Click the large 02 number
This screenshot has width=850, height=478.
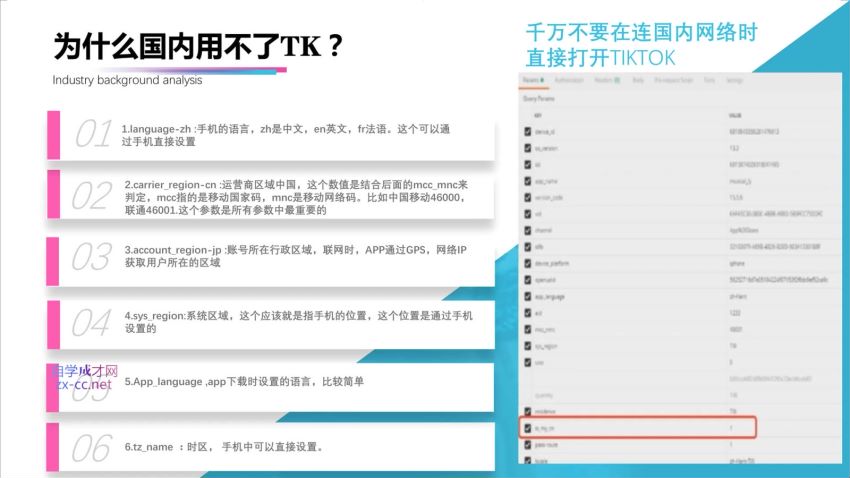pos(92,196)
